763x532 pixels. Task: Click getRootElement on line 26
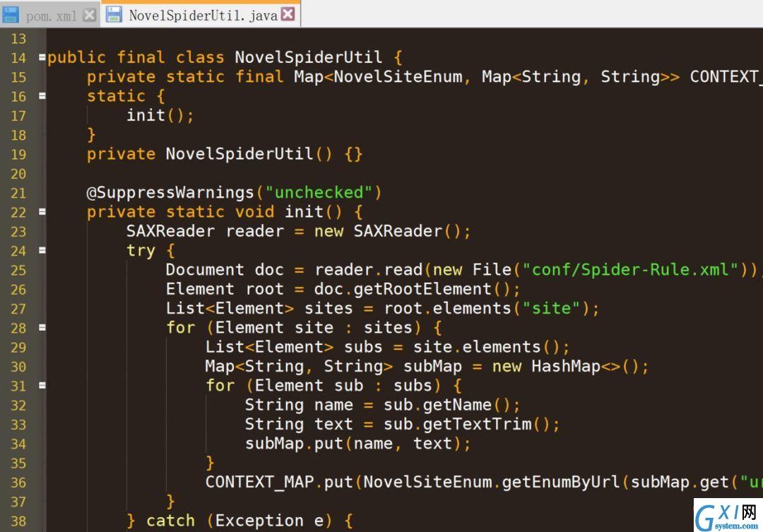coord(422,289)
